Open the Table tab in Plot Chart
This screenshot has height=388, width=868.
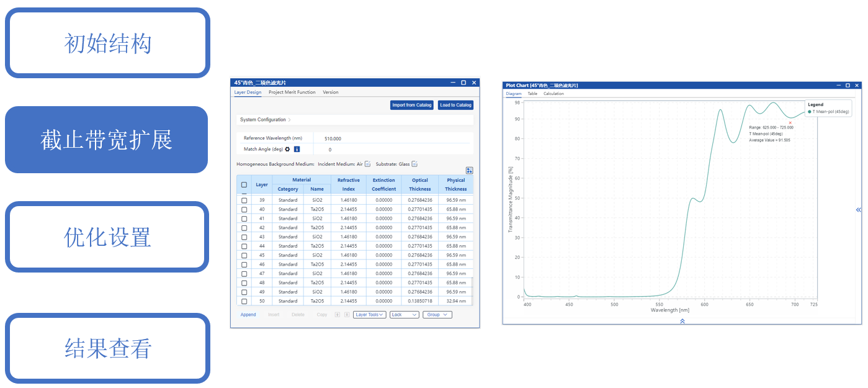click(532, 94)
